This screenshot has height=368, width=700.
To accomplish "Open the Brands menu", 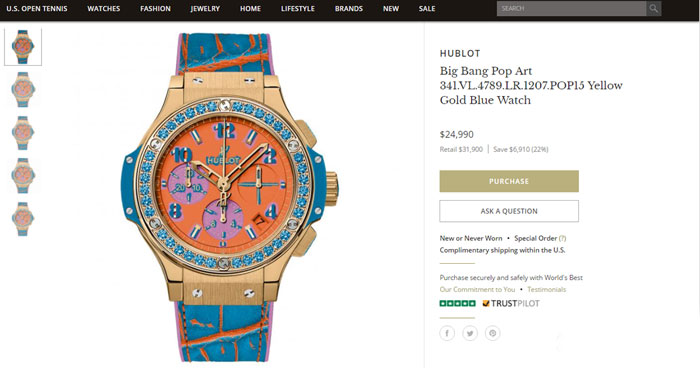I will pos(349,8).
